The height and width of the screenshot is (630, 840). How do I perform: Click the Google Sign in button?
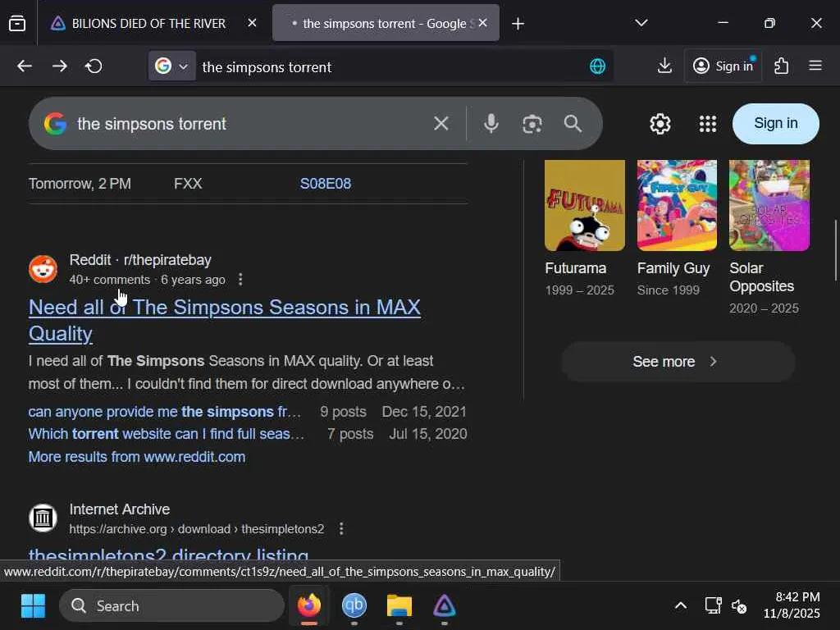click(x=776, y=123)
